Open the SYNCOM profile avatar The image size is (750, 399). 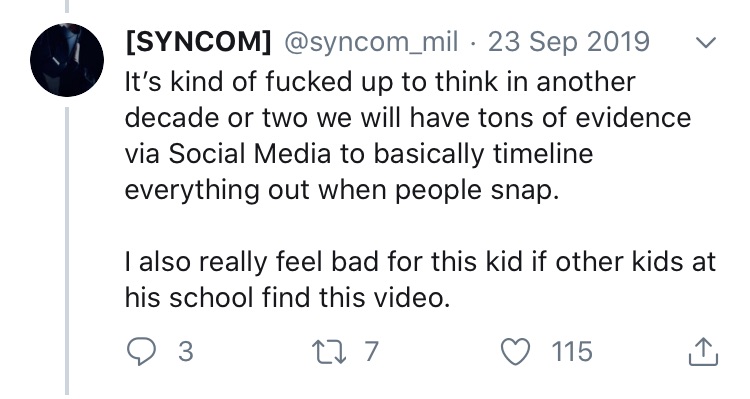(67, 60)
